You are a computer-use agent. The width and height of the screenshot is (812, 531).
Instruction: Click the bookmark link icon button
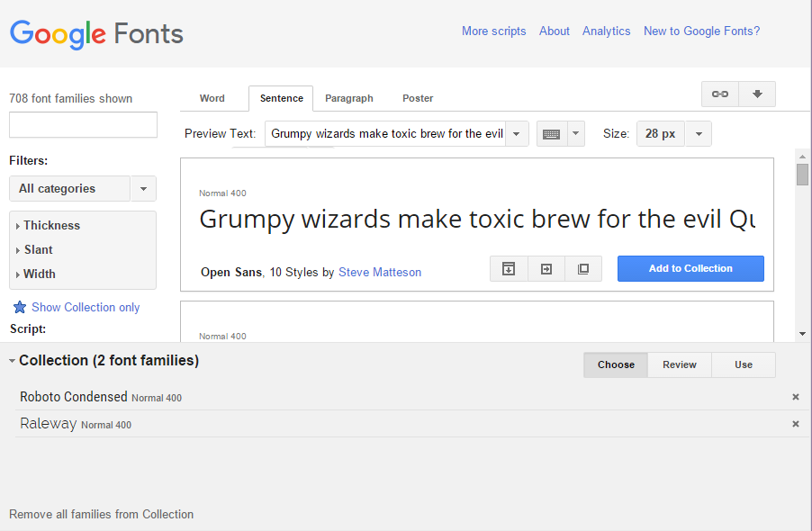click(x=720, y=94)
